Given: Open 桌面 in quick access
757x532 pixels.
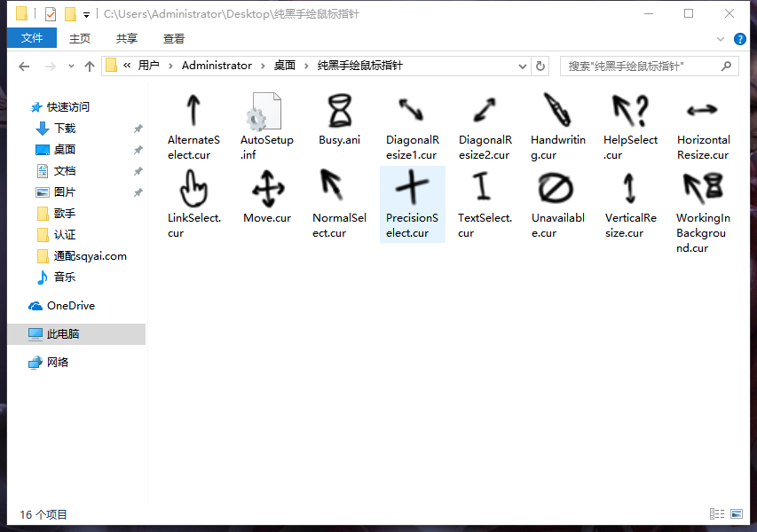Looking at the screenshot, I should point(65,150).
